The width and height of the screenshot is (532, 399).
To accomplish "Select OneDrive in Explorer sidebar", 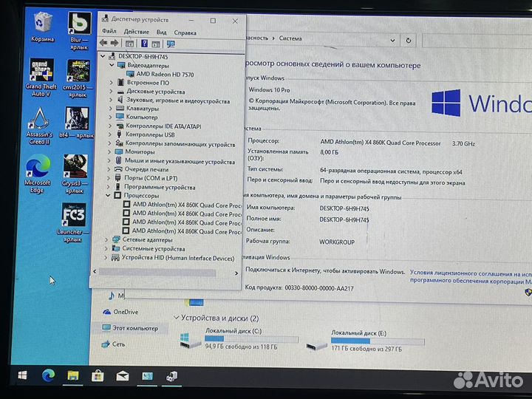I will coord(120,312).
